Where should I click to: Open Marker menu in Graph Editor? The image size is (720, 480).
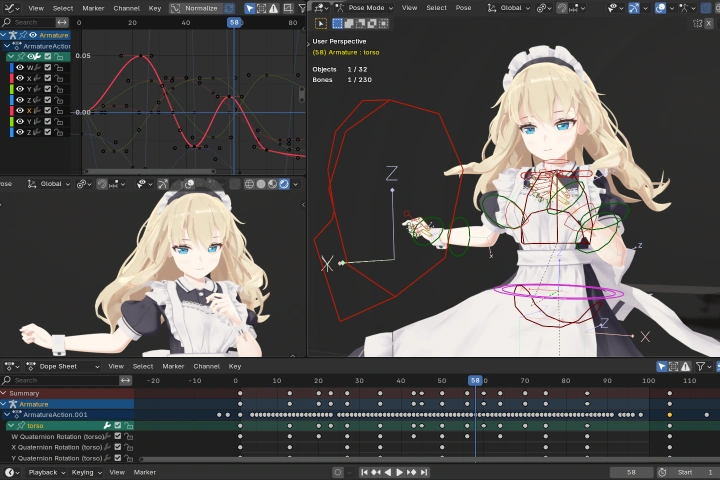point(93,8)
